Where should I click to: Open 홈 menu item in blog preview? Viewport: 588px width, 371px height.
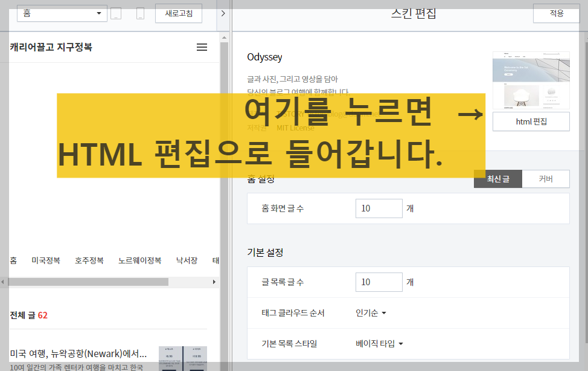[13, 260]
